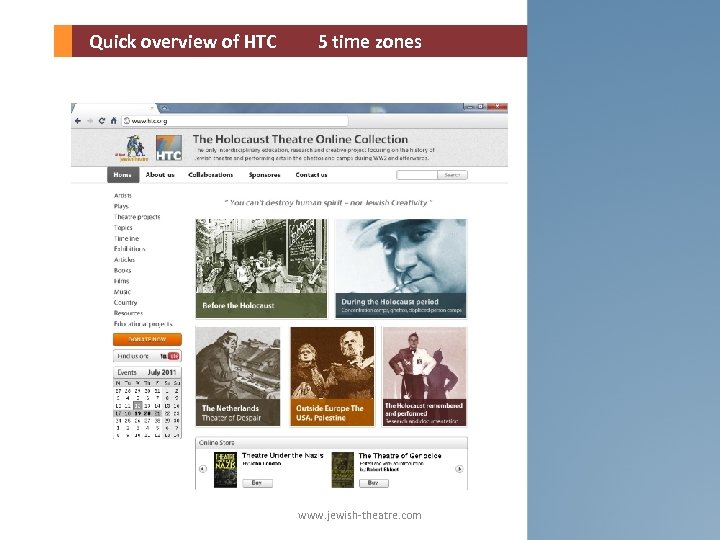Open the Before the Holocaust tile

coord(261,269)
